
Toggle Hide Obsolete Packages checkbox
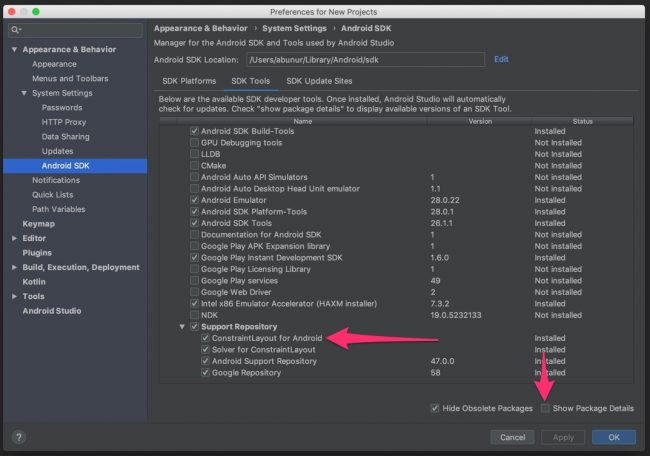click(434, 408)
